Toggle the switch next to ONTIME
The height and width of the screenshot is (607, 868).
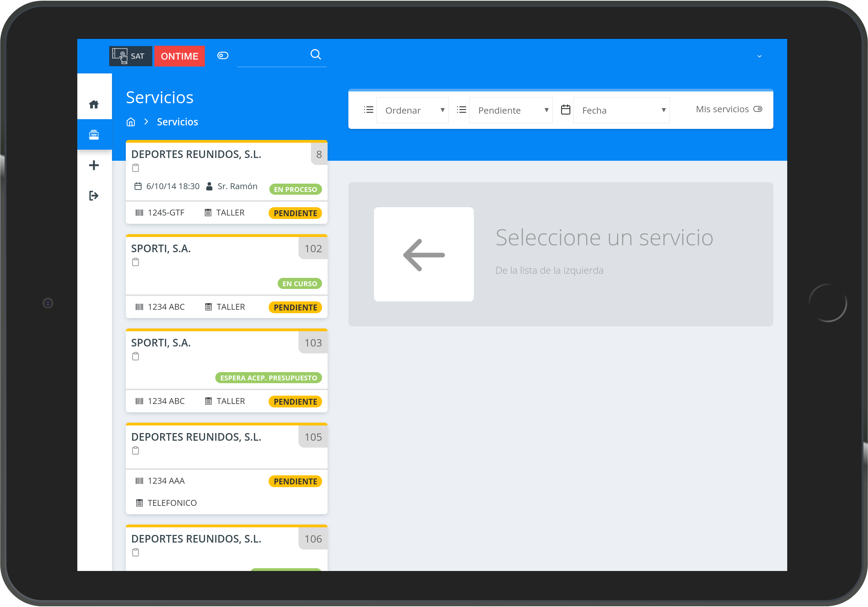point(223,55)
